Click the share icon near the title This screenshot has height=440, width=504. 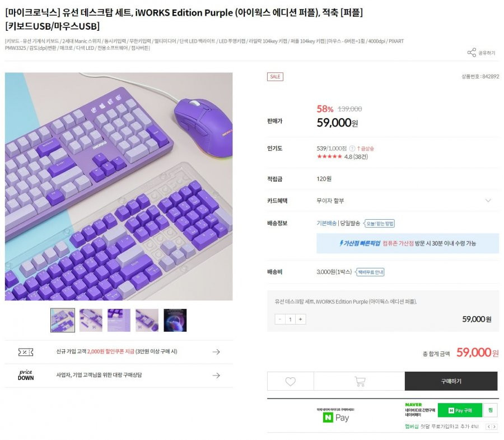click(472, 53)
